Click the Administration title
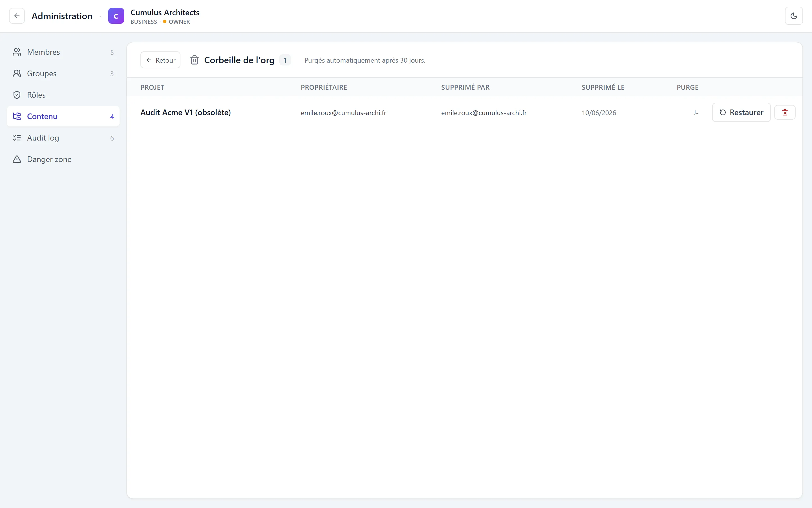The width and height of the screenshot is (812, 508). click(x=62, y=16)
